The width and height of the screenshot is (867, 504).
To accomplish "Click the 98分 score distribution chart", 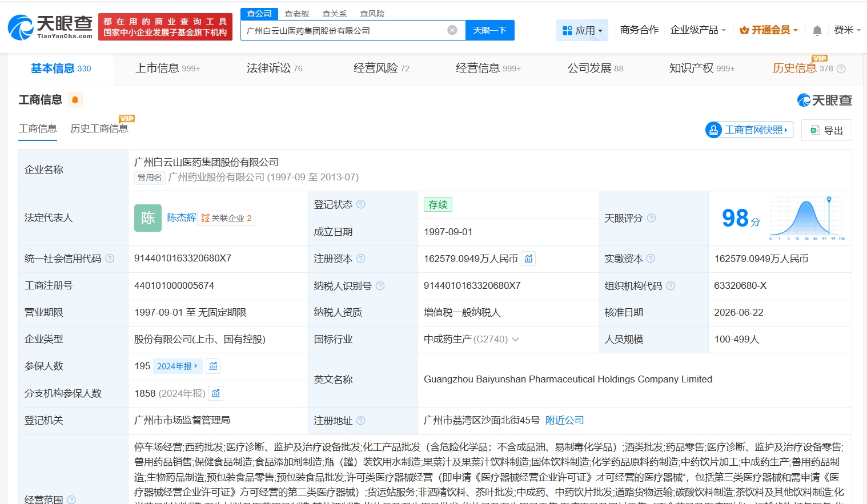I will [x=807, y=218].
